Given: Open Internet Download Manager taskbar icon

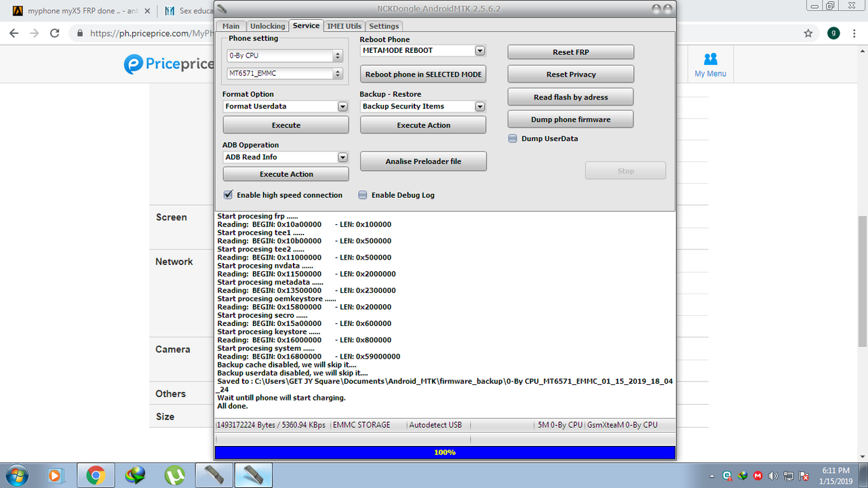Looking at the screenshot, I should click(x=135, y=476).
